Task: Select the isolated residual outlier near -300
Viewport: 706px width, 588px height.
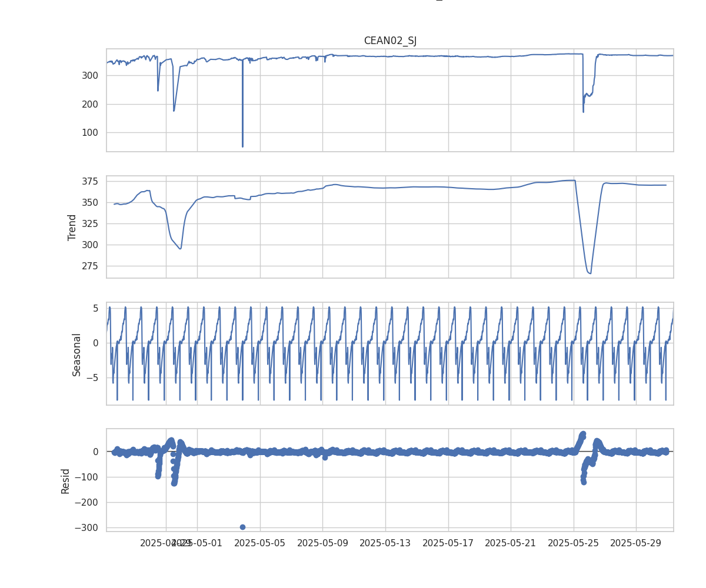Action: point(242,527)
